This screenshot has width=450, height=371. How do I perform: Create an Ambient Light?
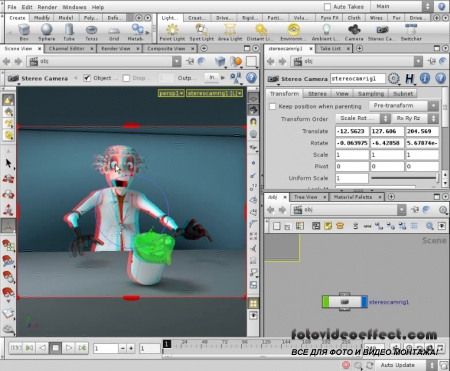click(326, 32)
